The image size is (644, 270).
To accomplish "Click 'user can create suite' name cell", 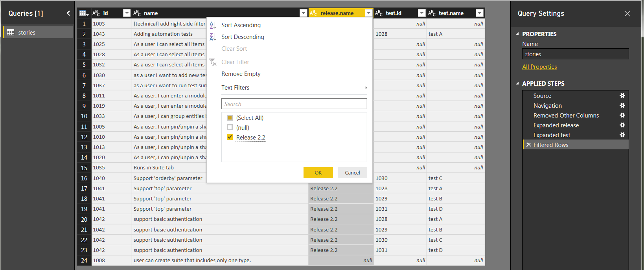I will [220, 260].
